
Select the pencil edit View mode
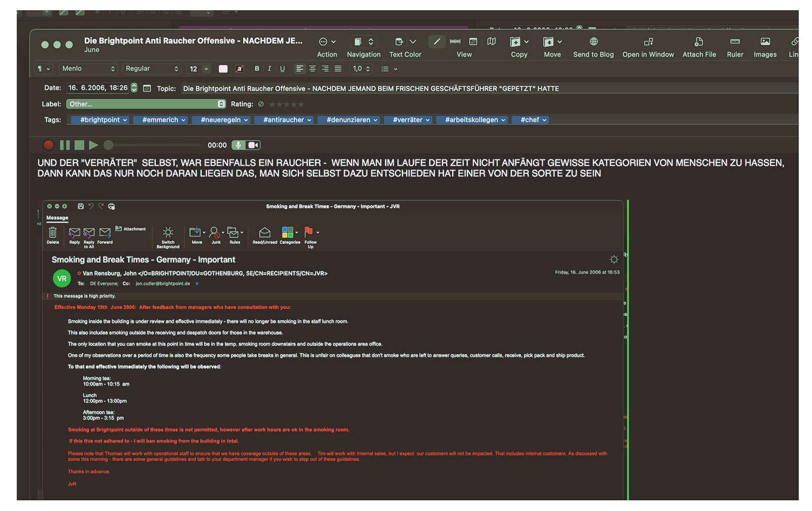(437, 42)
